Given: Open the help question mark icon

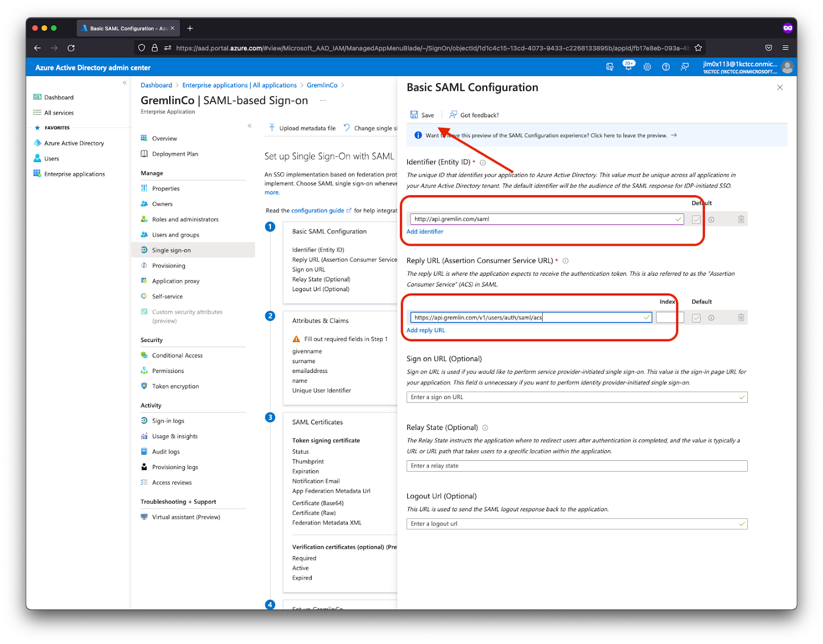Looking at the screenshot, I should pyautogui.click(x=666, y=67).
